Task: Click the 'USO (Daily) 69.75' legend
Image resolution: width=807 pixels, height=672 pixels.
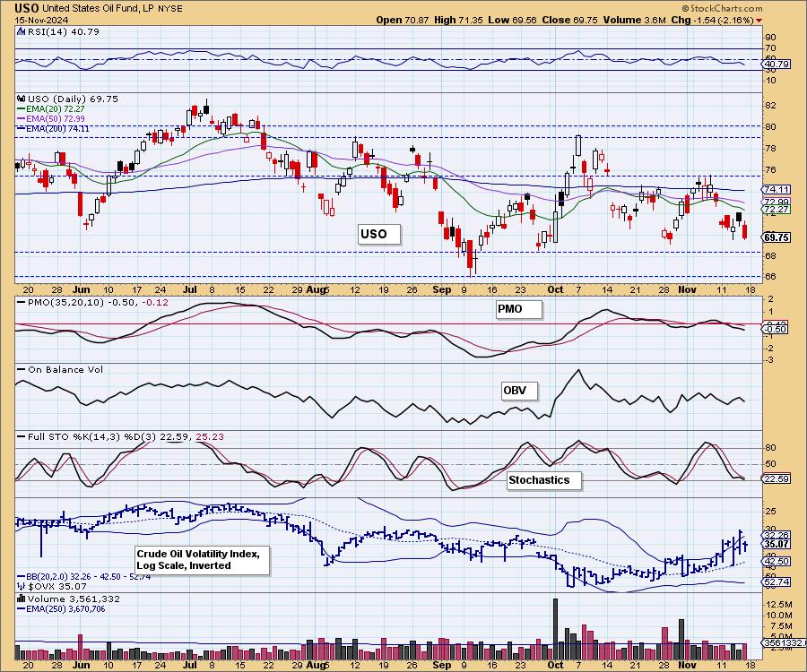Action: [73, 99]
